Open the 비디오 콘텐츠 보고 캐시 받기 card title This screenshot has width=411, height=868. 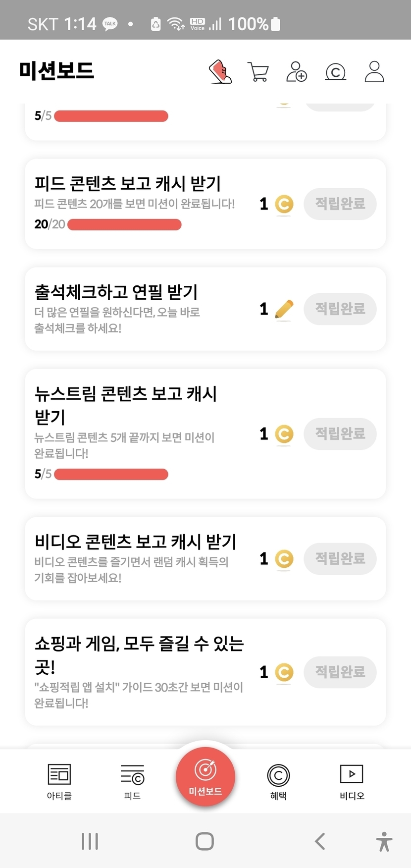tap(135, 542)
